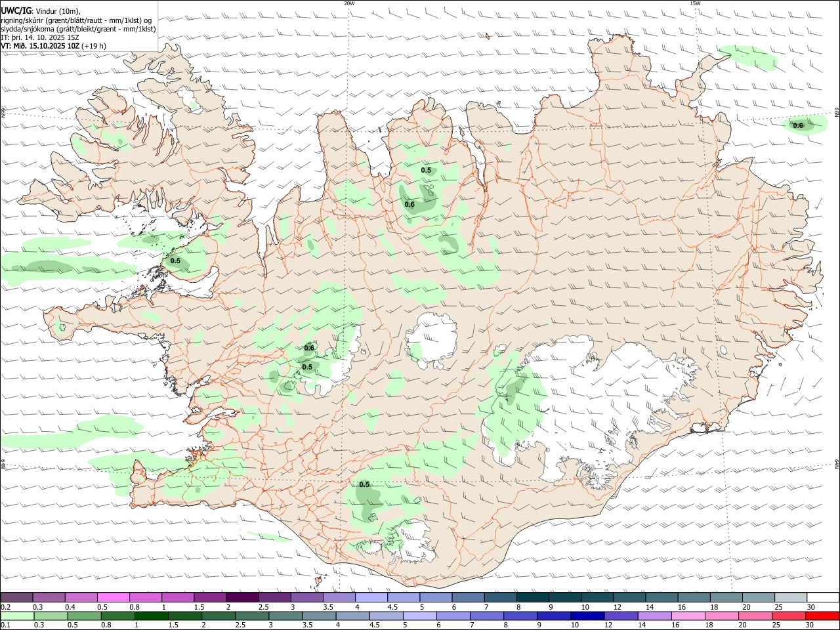The width and height of the screenshot is (840, 630).
Task: Click the light lavender 4–4.5 snow swatch
Action: click(371, 597)
